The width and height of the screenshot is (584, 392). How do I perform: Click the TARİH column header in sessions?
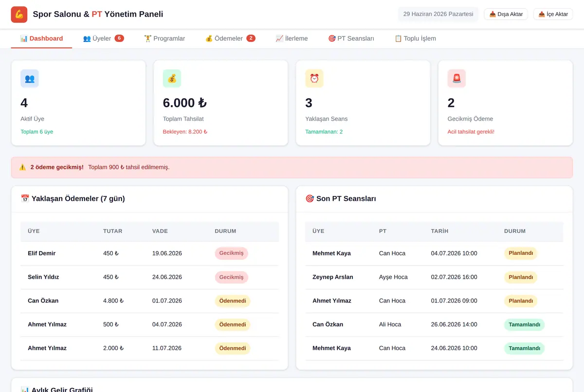click(440, 232)
